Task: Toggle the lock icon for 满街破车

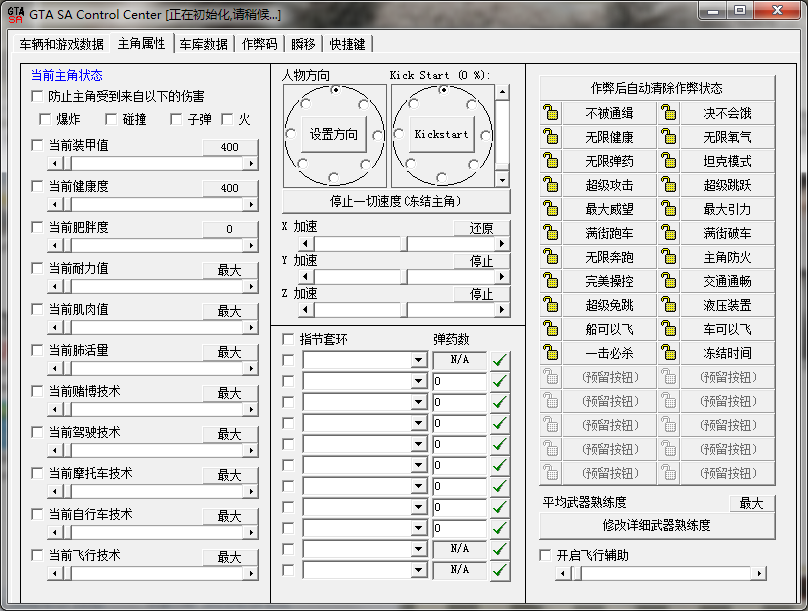Action: [669, 233]
